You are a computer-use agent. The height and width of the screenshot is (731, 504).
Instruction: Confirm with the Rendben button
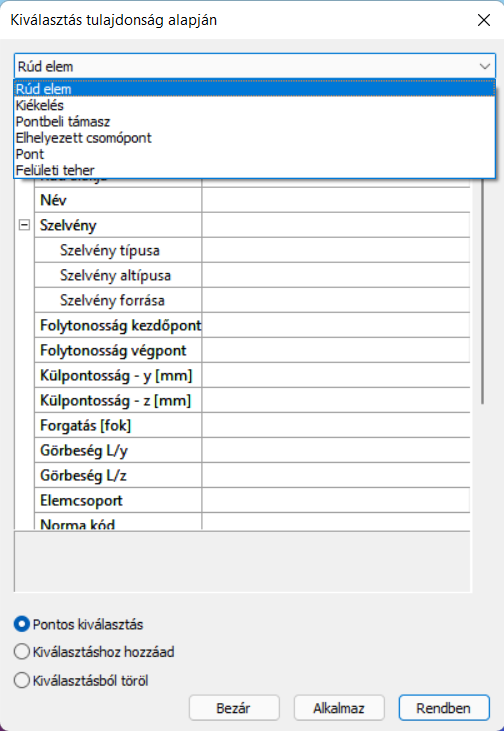click(444, 708)
